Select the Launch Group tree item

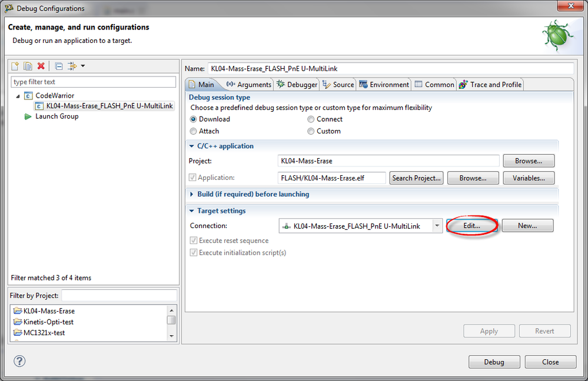tap(51, 116)
